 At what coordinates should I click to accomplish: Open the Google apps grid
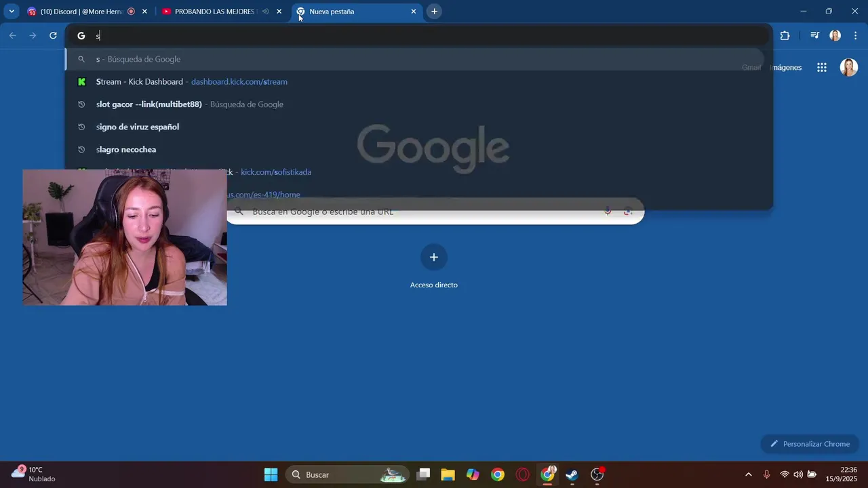822,67
